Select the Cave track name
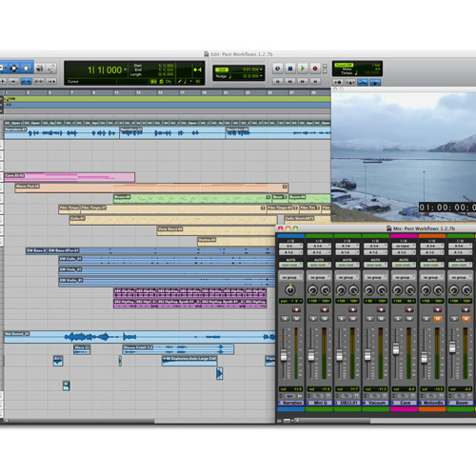The image size is (476, 476). click(404, 403)
